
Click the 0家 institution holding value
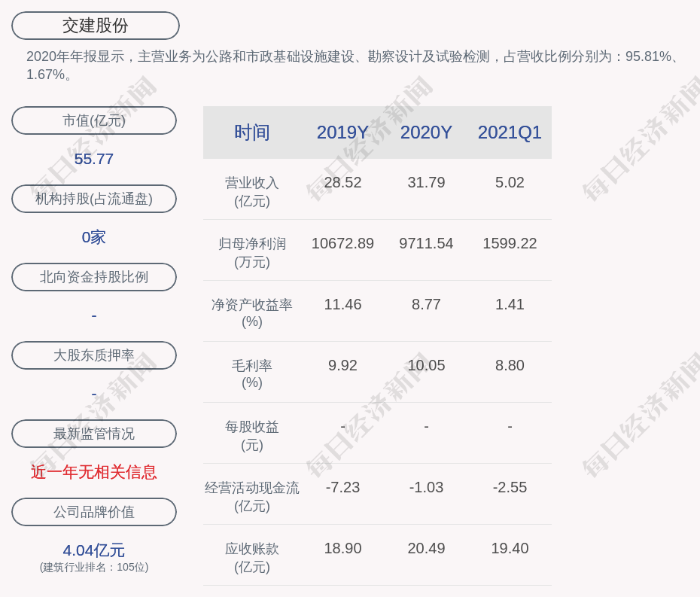pyautogui.click(x=94, y=237)
